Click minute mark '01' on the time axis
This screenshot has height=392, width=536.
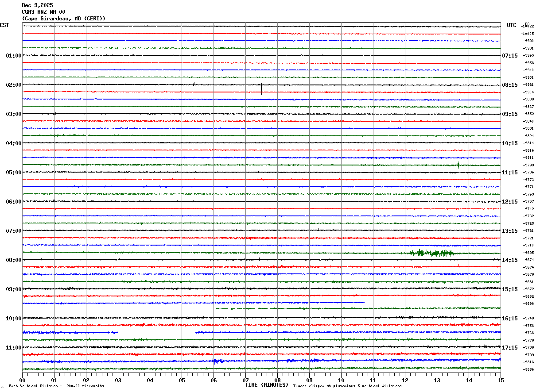[54, 380]
